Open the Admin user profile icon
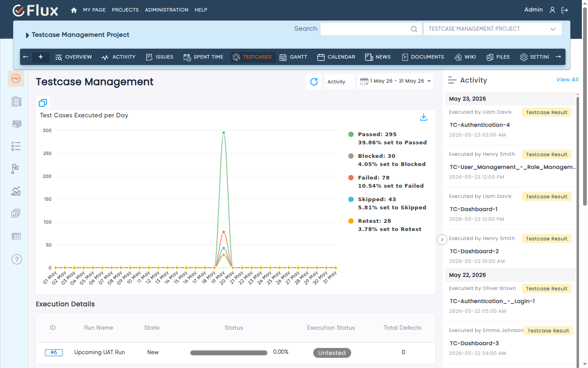The height and width of the screenshot is (368, 588). click(552, 10)
